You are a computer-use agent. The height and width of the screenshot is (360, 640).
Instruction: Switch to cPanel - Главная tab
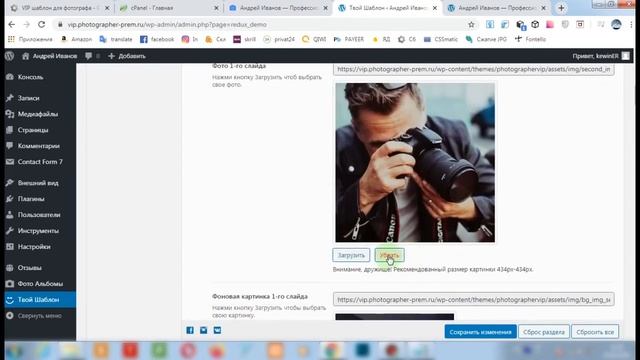coord(169,8)
